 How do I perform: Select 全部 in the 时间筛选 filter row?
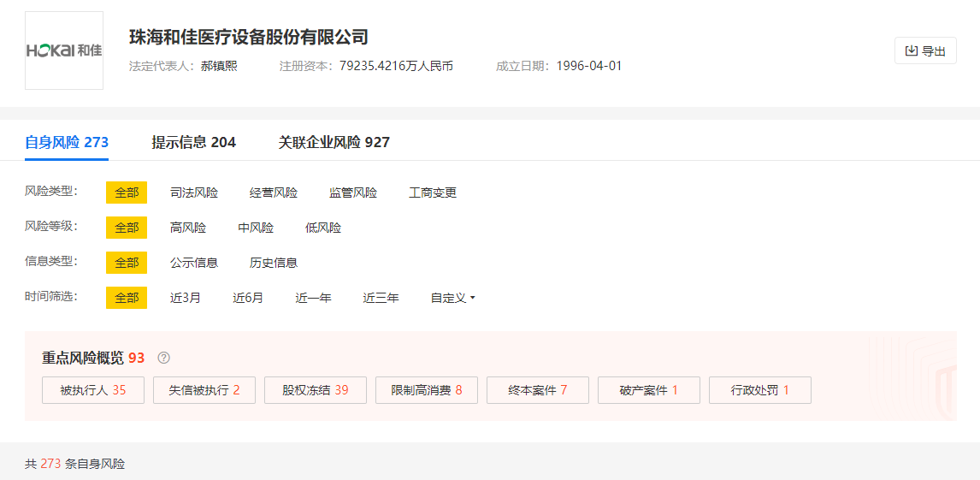pos(127,298)
